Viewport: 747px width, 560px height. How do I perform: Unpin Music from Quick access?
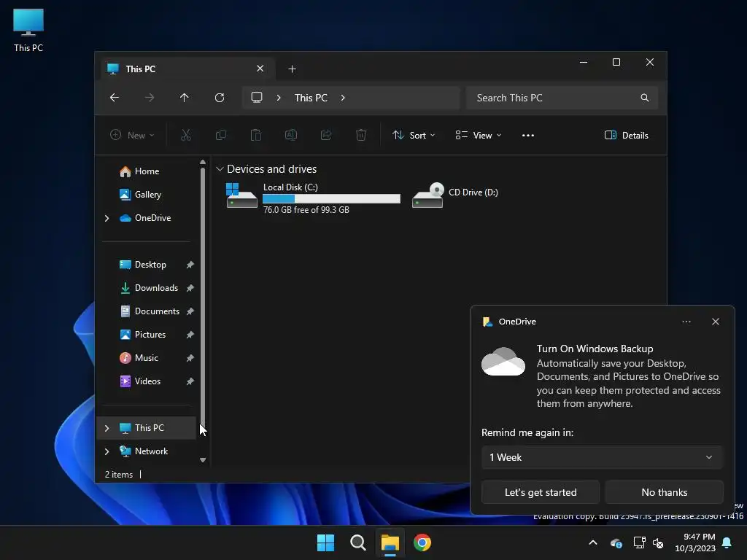coord(190,358)
